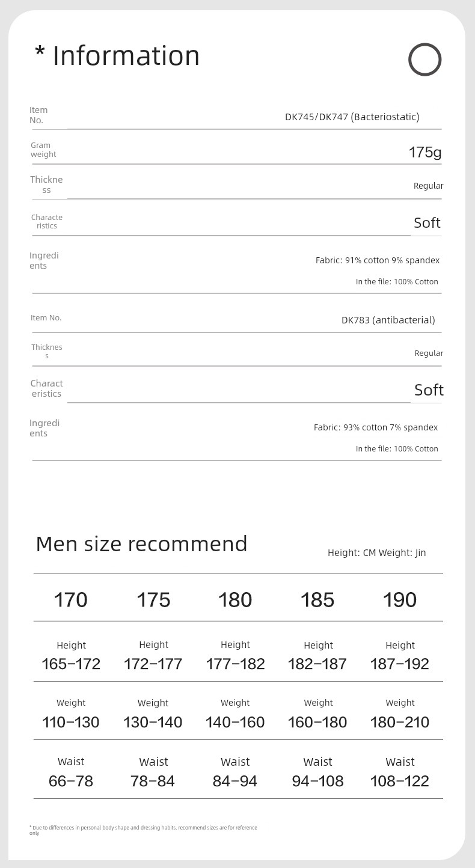This screenshot has height=868, width=475.
Task: Select the DK783 (antibacterial) item number
Action: [x=388, y=320]
